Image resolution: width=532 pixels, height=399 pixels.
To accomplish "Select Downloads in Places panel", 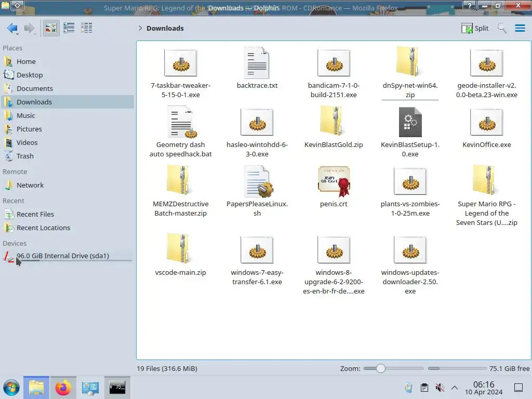I will coord(68,102).
